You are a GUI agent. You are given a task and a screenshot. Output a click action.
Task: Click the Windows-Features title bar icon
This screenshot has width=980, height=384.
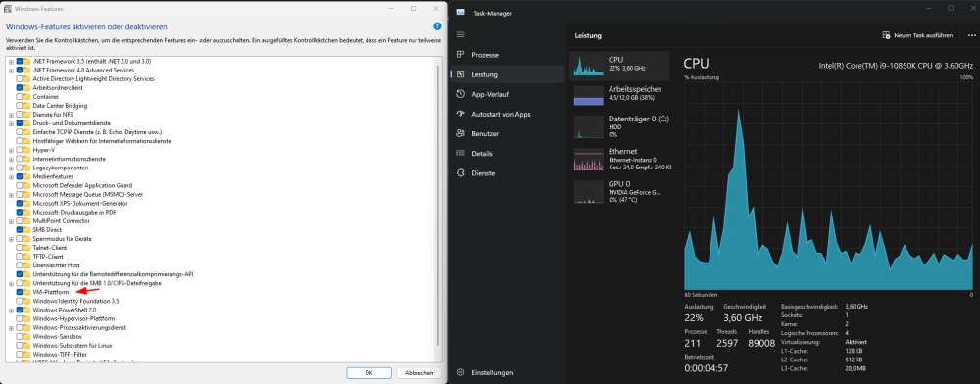pos(8,9)
